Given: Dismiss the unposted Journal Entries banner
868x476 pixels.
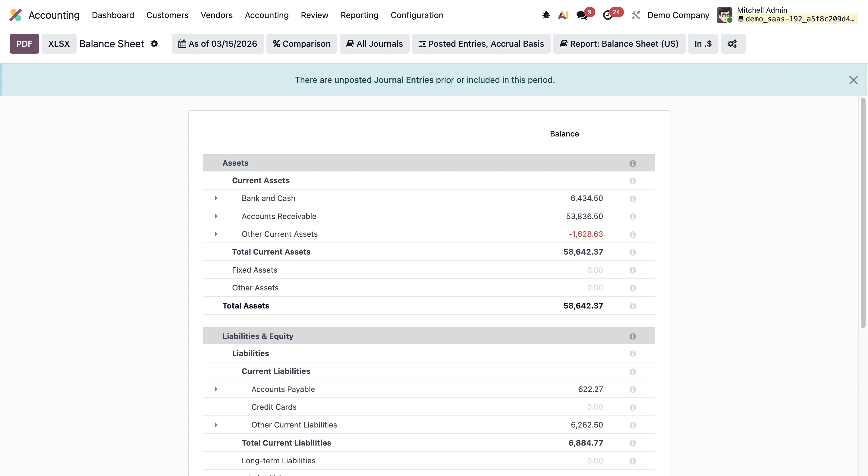Looking at the screenshot, I should click(x=853, y=80).
